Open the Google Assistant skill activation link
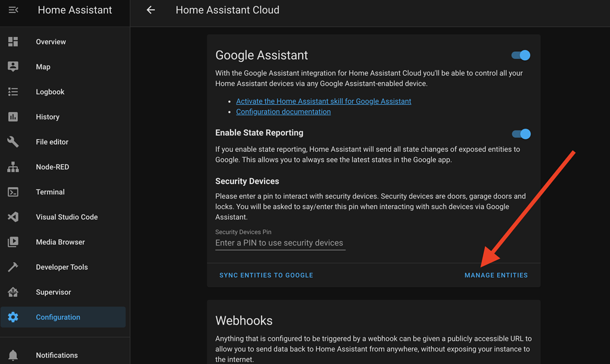Image resolution: width=610 pixels, height=364 pixels. [323, 101]
